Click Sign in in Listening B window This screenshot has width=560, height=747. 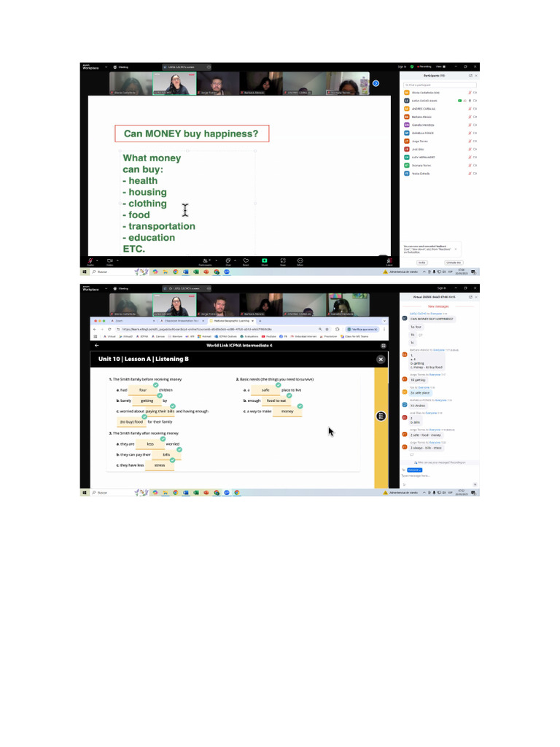(x=441, y=288)
